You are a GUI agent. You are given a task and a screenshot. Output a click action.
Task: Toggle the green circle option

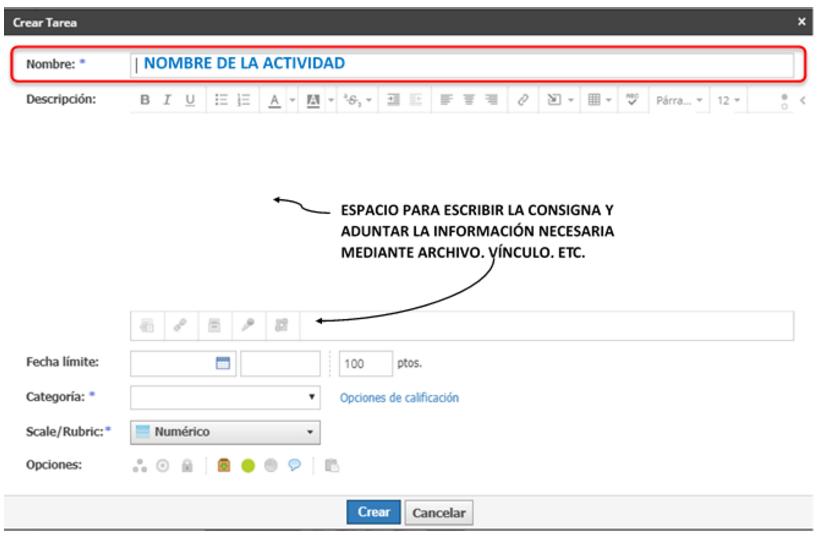click(x=247, y=466)
